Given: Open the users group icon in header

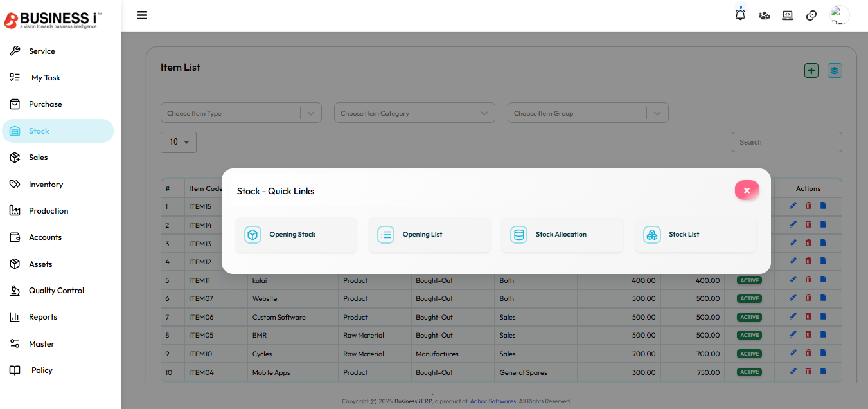Looking at the screenshot, I should click(x=764, y=15).
